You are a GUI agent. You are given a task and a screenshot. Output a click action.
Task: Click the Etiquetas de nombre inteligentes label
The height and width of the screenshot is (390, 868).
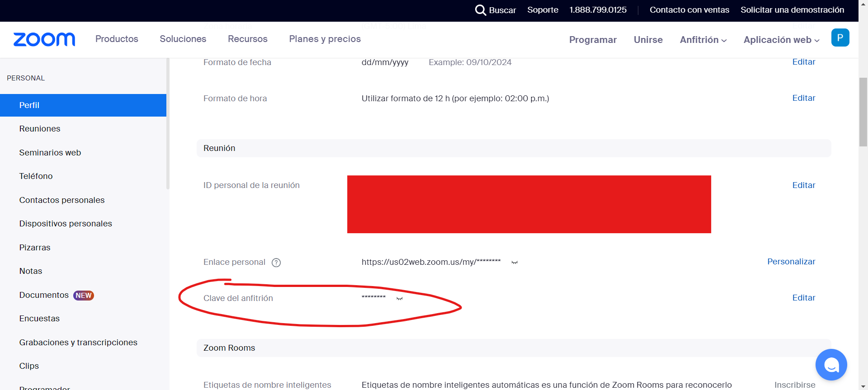pos(267,385)
